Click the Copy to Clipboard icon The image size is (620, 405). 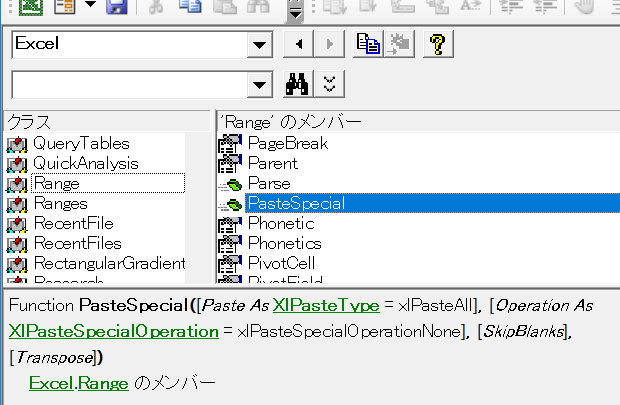tap(368, 44)
